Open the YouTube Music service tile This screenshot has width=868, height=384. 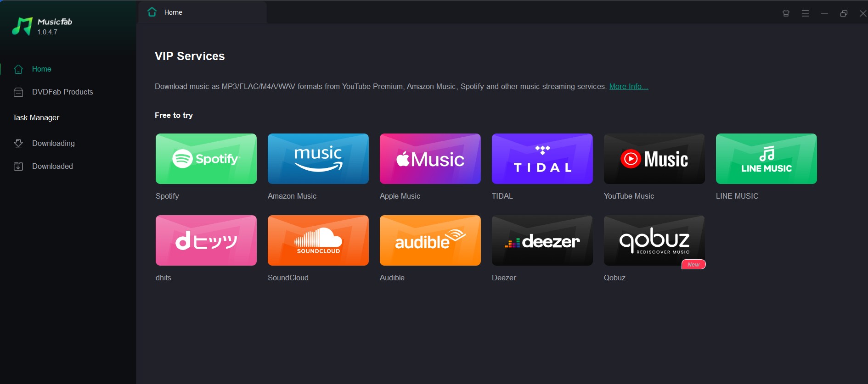click(x=654, y=159)
